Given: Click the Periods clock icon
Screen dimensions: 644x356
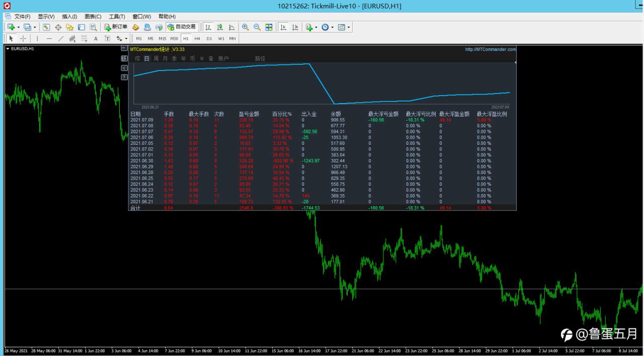Looking at the screenshot, I should coord(325,27).
